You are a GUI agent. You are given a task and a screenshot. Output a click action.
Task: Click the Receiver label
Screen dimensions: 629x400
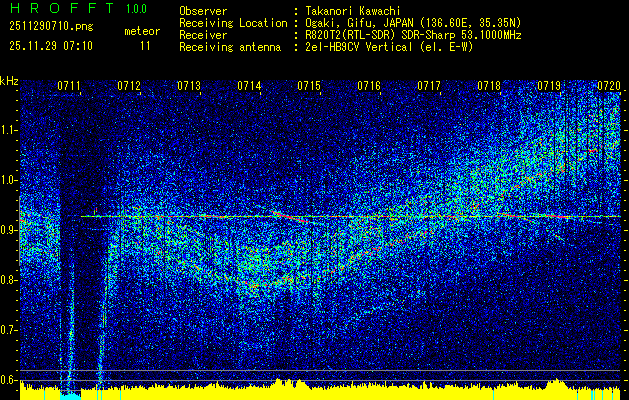coord(203,35)
